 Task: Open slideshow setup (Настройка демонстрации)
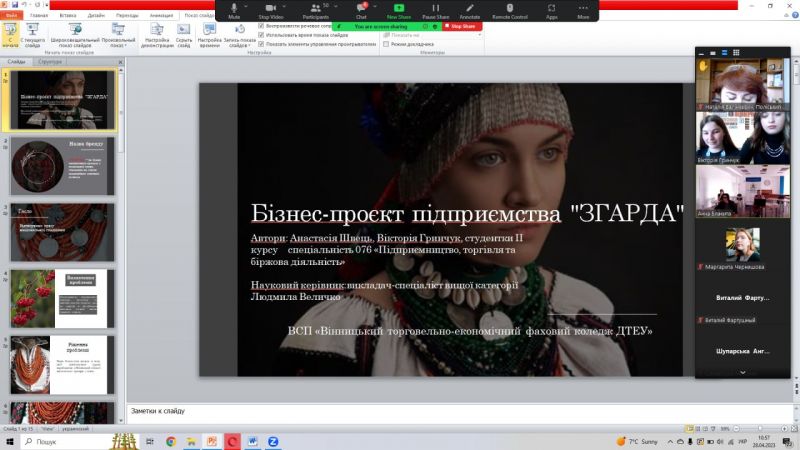click(x=157, y=35)
